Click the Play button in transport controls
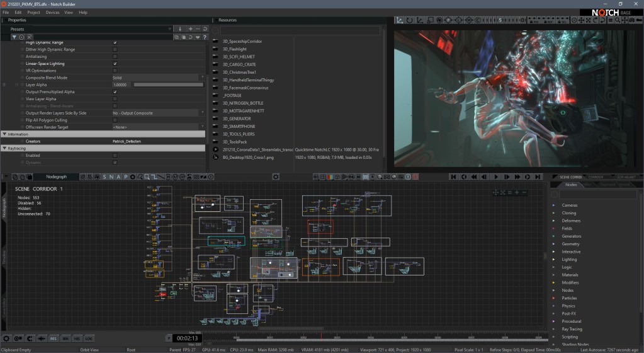Screen dimensions: 644x353 click(497, 177)
